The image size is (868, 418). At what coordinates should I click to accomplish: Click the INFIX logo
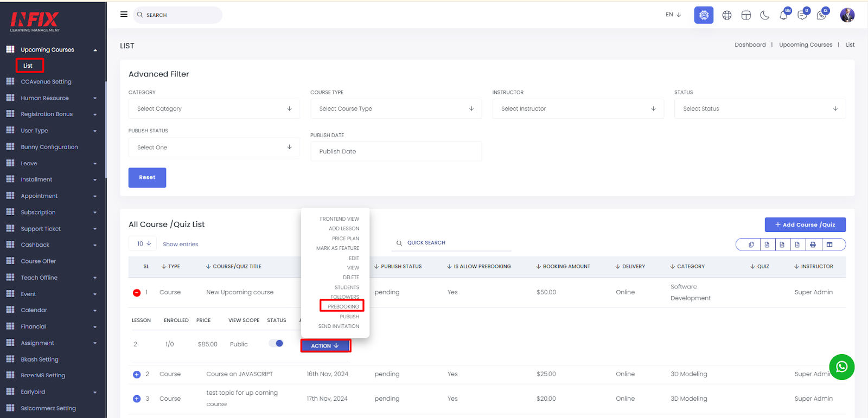[x=35, y=22]
